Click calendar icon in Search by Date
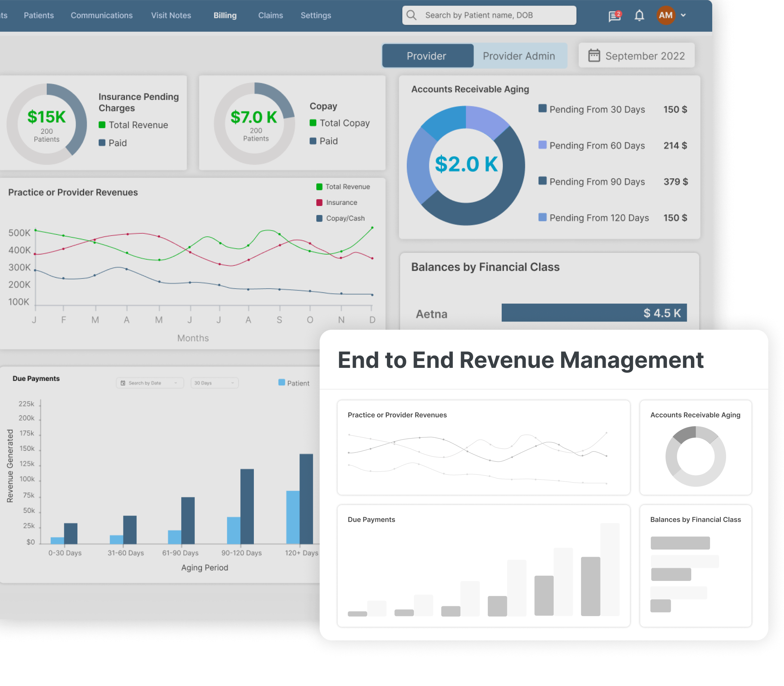This screenshot has height=686, width=784. pos(123,383)
